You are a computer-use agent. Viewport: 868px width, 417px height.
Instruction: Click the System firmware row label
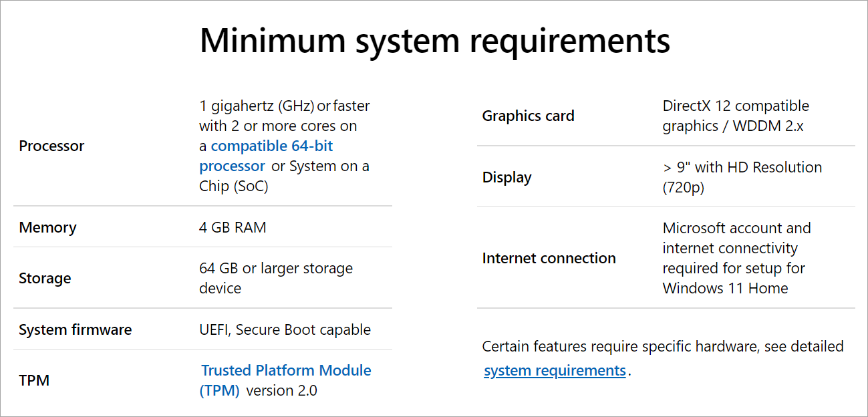pyautogui.click(x=76, y=329)
